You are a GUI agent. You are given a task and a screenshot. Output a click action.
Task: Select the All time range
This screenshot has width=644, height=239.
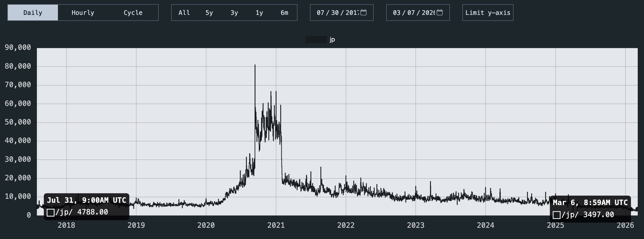(x=184, y=13)
